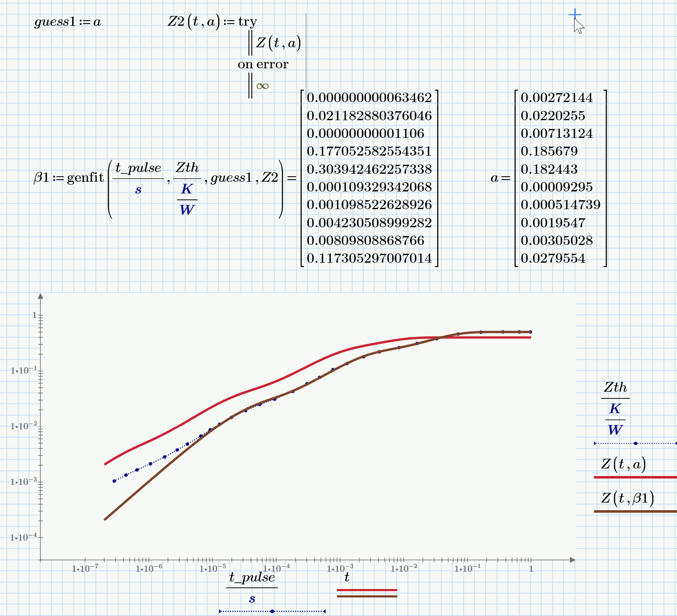The height and width of the screenshot is (616, 677).
Task: Click the Zth/(K/W) legend label
Action: pos(615,407)
